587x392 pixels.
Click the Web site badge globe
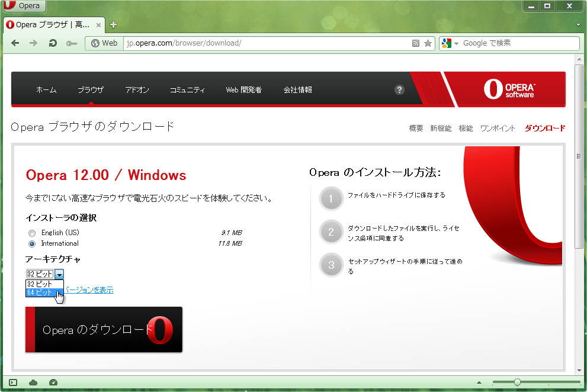[104, 43]
